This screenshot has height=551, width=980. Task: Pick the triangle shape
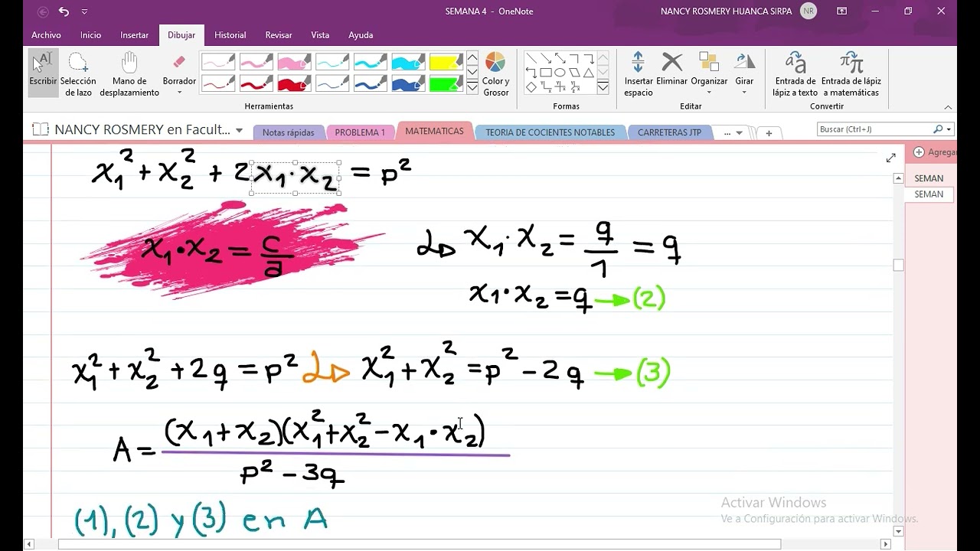point(589,73)
